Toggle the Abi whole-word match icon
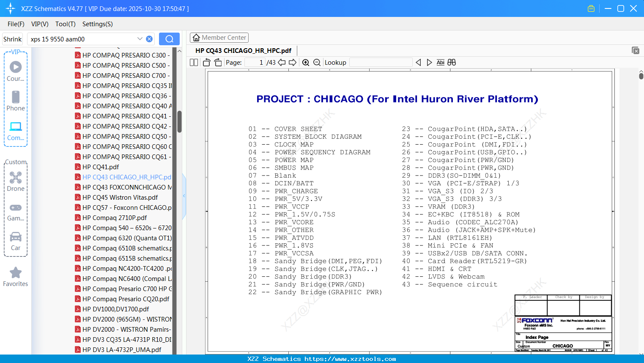644x363 pixels. (440, 62)
